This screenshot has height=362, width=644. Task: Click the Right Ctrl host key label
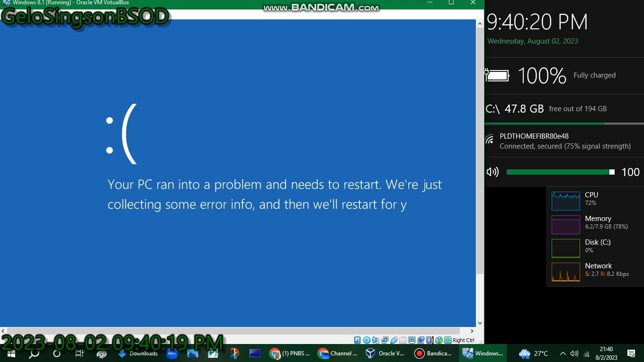(464, 340)
